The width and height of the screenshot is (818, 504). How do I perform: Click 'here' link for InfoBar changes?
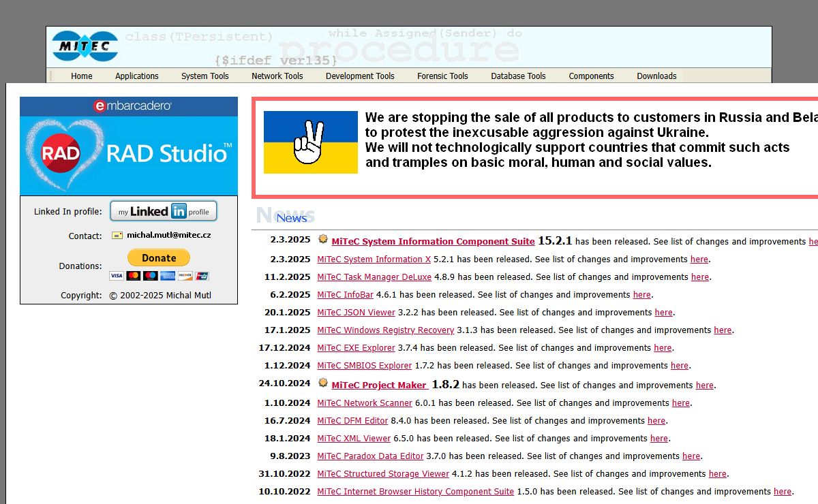[x=642, y=295]
